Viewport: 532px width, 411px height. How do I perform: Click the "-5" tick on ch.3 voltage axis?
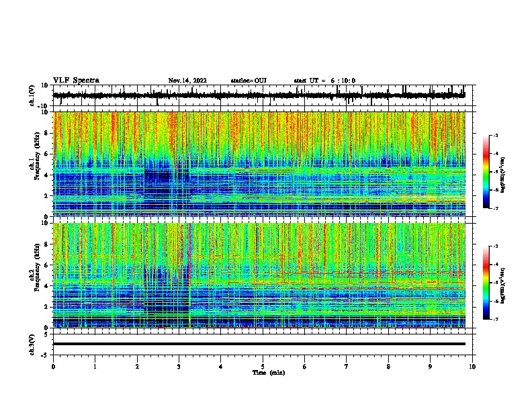[x=45, y=355]
